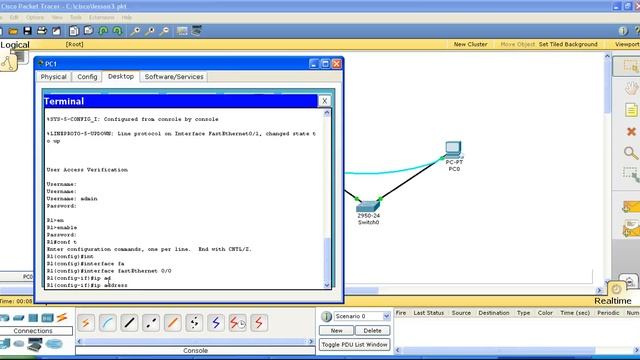Viewport: 640px width, 360px height.
Task: Select the red X Delete tool
Action: (631, 131)
